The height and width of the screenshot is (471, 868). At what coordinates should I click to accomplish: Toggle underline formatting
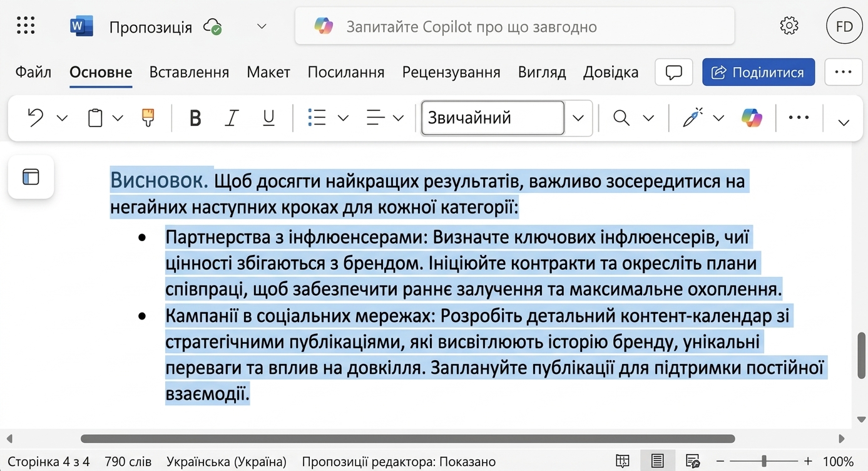click(x=268, y=118)
